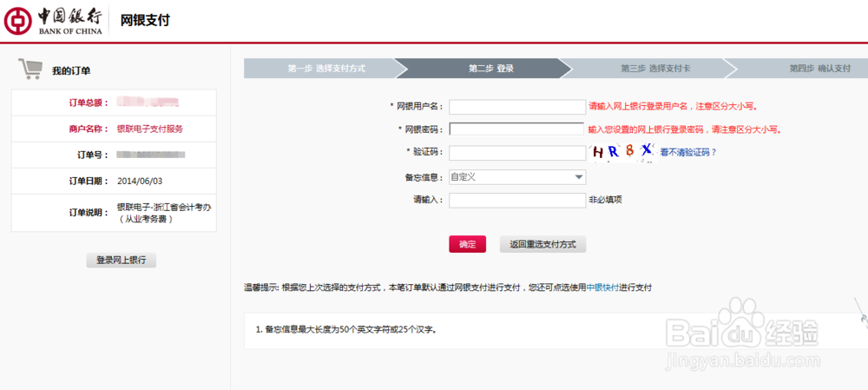The width and height of the screenshot is (868, 390).
Task: Click 登录网上银行 button
Action: (122, 260)
